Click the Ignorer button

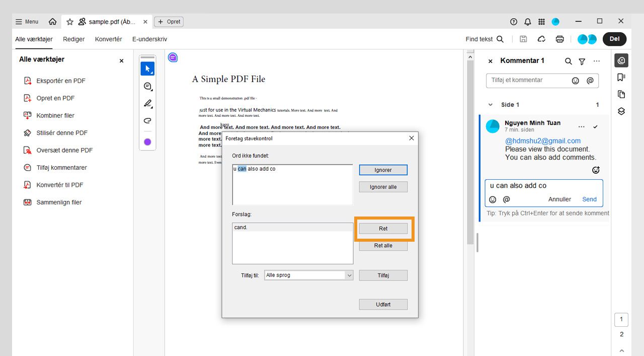(383, 170)
